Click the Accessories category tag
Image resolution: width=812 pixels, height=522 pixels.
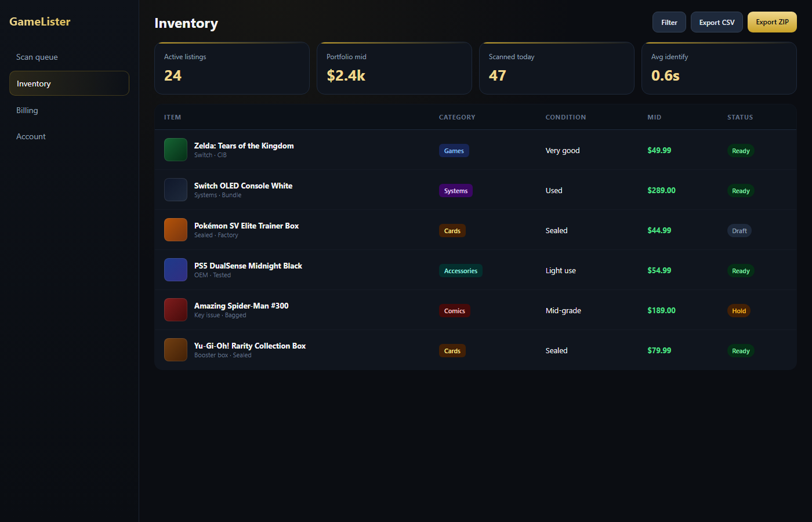[x=461, y=271]
